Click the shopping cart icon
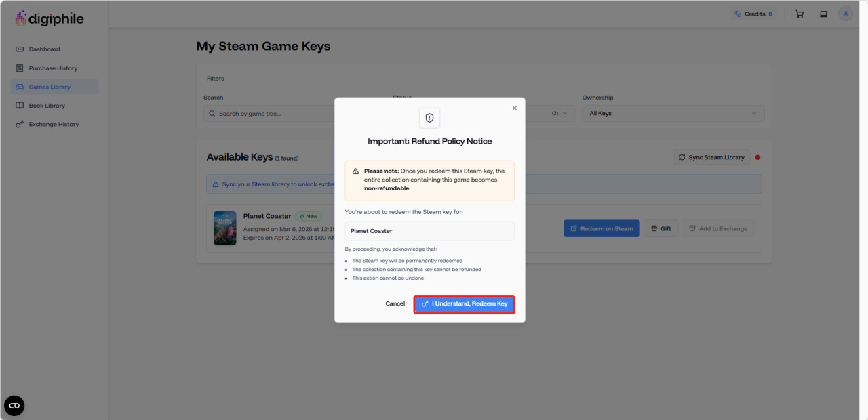868x420 pixels. click(x=800, y=14)
